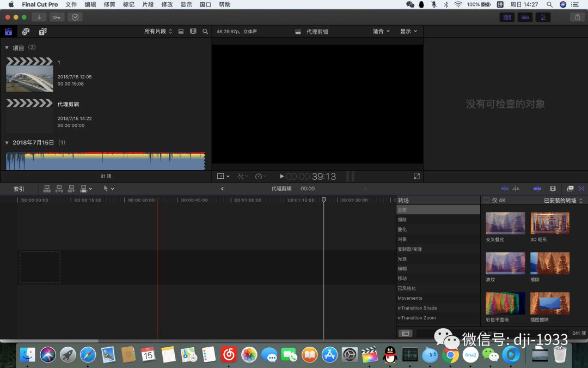The height and width of the screenshot is (368, 588).
Task: Open the 文件 menu
Action: point(71,4)
